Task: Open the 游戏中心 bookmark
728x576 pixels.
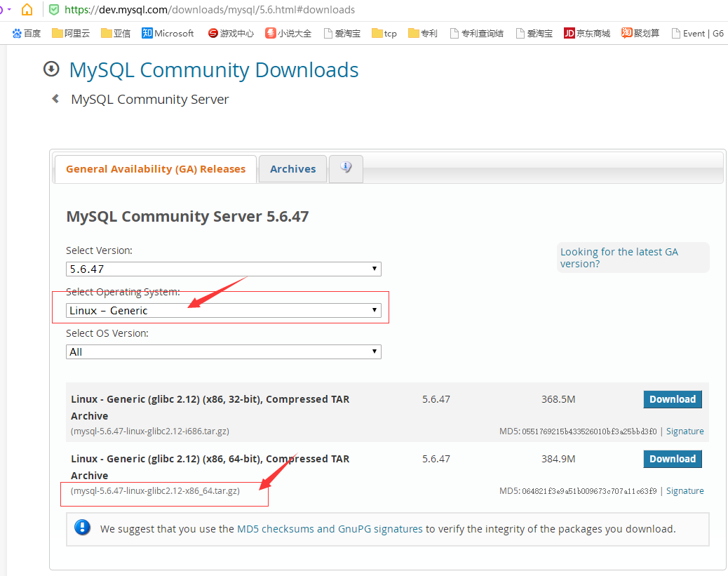Action: [x=230, y=32]
